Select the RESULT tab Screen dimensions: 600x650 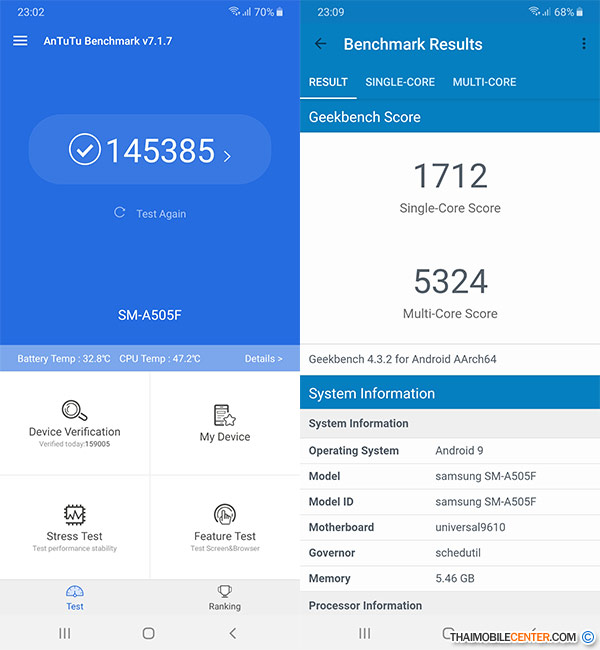(x=328, y=82)
